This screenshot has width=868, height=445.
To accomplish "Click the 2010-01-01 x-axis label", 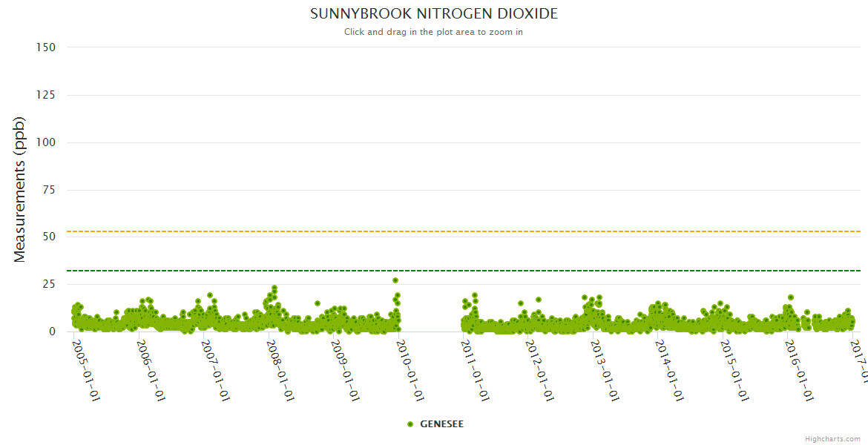I will [x=408, y=371].
